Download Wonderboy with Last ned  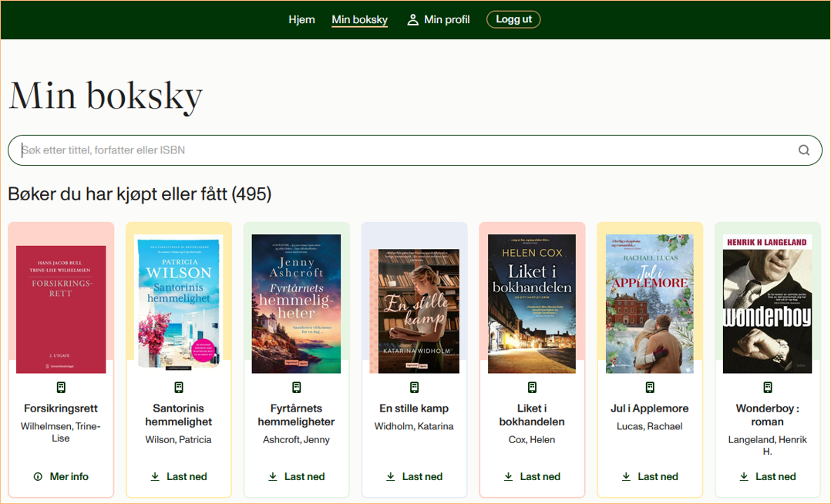pyautogui.click(x=768, y=476)
